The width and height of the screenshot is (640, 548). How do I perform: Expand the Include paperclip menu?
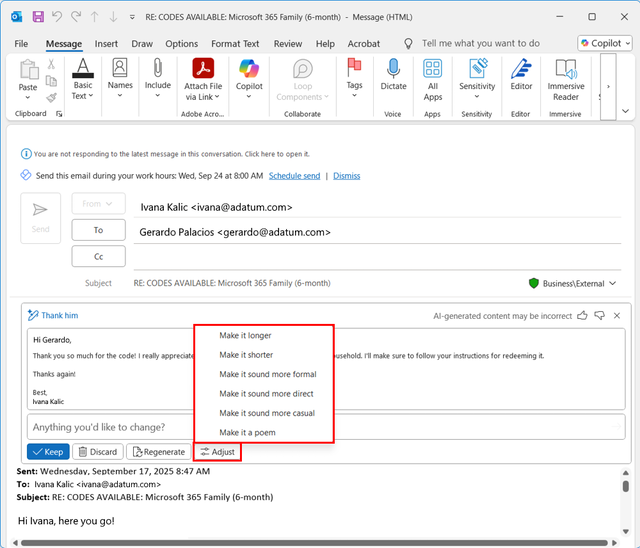[158, 78]
